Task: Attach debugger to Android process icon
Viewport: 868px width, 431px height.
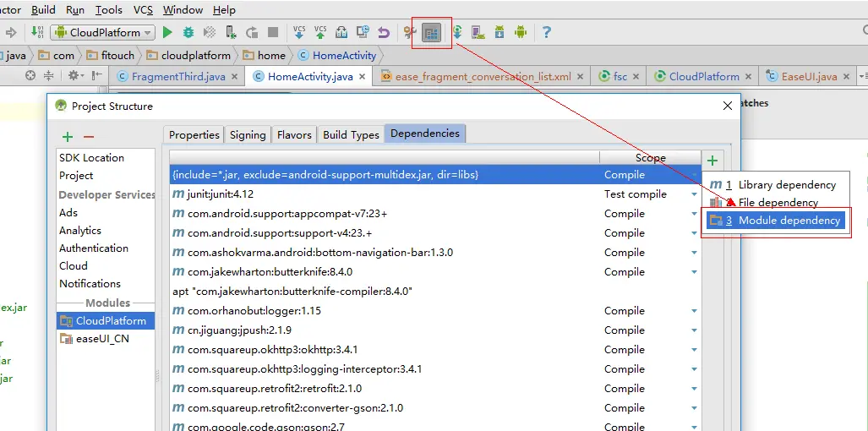Action: coord(230,33)
